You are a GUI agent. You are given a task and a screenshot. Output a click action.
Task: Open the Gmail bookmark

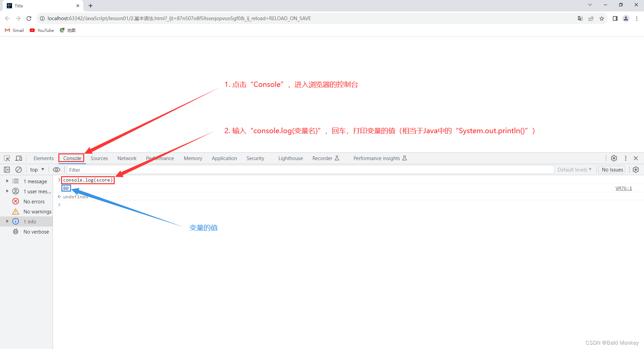pyautogui.click(x=14, y=30)
